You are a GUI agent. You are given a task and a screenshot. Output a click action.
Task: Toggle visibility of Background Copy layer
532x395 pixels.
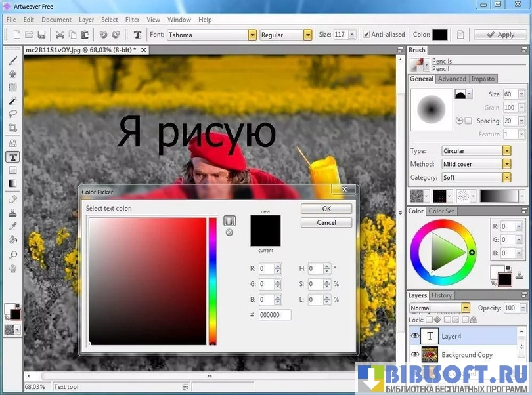414,355
